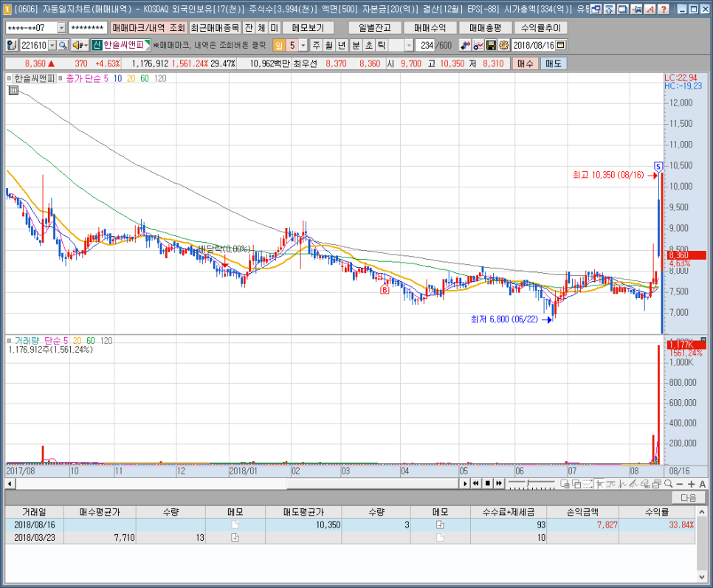Click the letter A icon on chart toolbar
The width and height of the screenshot is (713, 588).
click(x=702, y=484)
